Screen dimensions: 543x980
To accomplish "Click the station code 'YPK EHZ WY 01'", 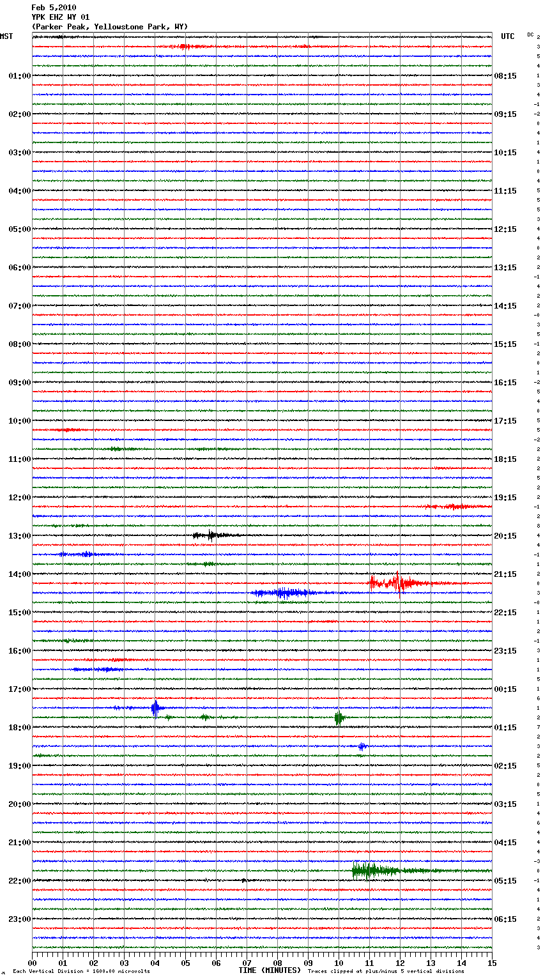I will coord(61,17).
